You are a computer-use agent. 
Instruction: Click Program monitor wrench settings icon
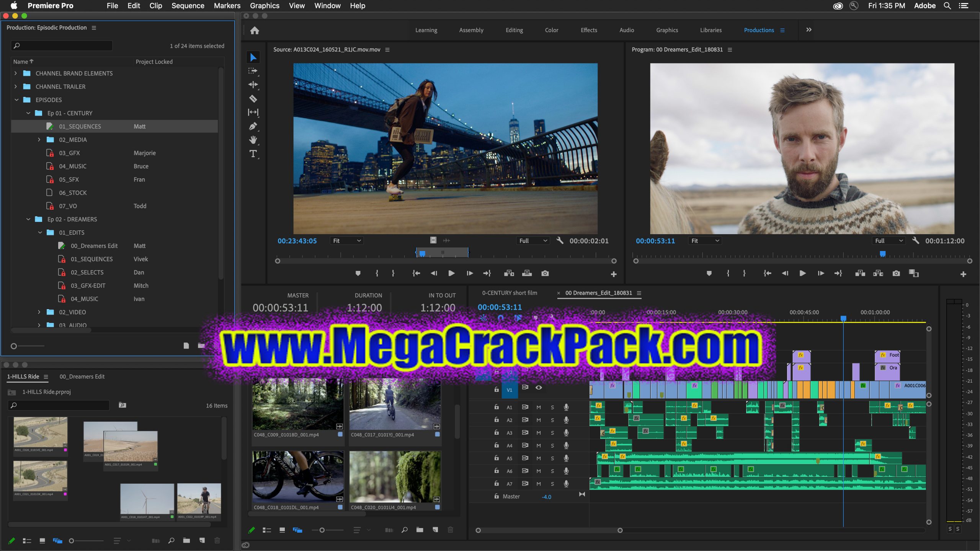click(916, 241)
